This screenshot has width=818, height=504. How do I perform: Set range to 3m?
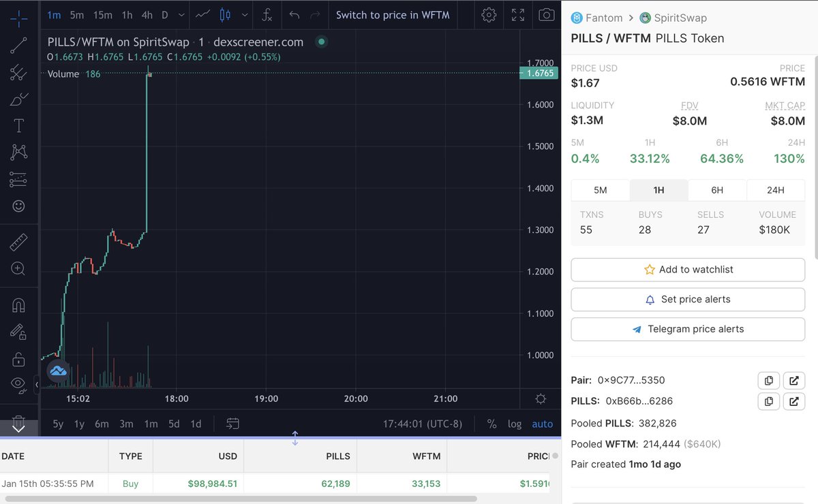pos(126,424)
